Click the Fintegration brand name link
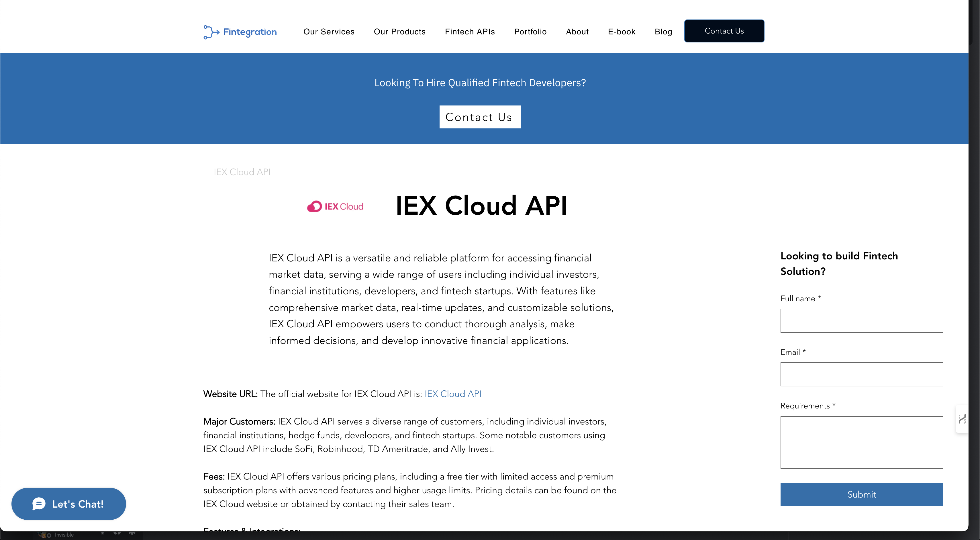980x540 pixels. [250, 32]
